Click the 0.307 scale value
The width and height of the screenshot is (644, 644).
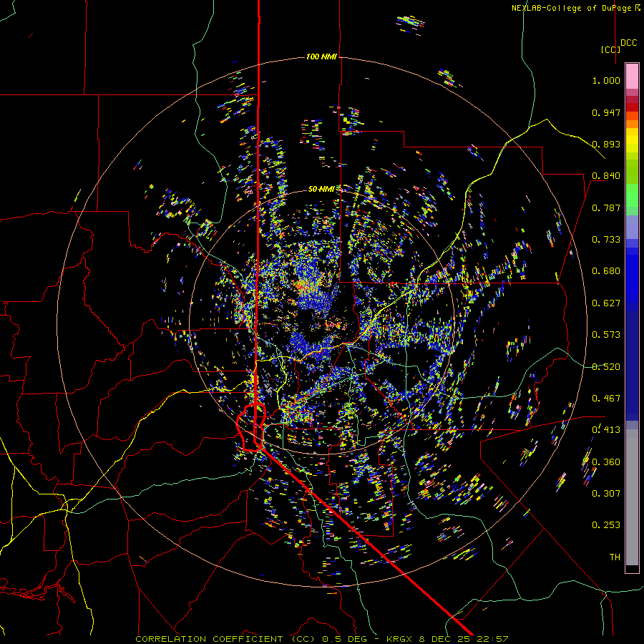pyautogui.click(x=606, y=494)
